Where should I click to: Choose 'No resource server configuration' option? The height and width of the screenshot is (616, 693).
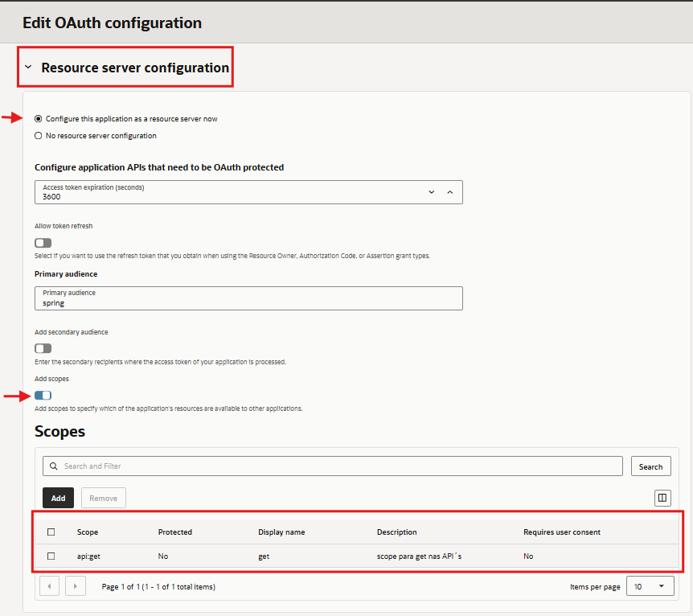(39, 136)
